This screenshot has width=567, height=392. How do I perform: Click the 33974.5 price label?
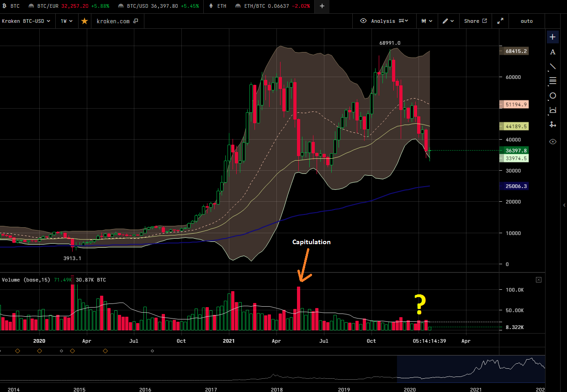[515, 158]
